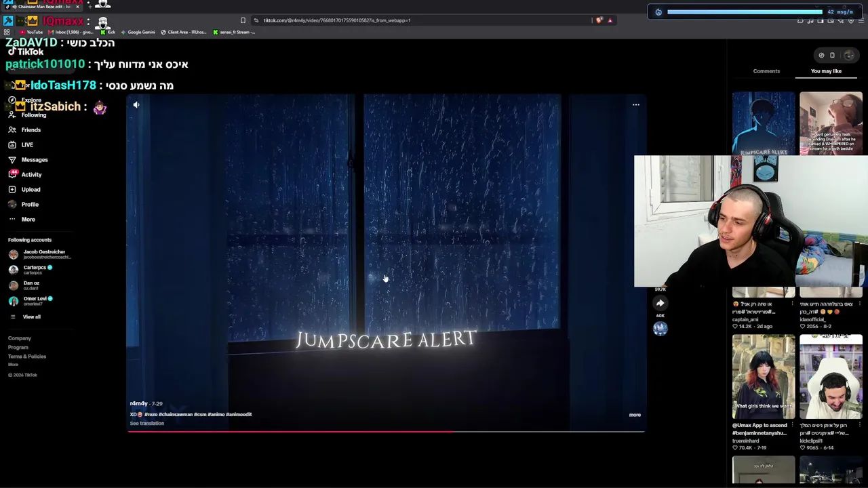Open Messages paper-plane icon
The height and width of the screenshot is (488, 868).
(12, 160)
